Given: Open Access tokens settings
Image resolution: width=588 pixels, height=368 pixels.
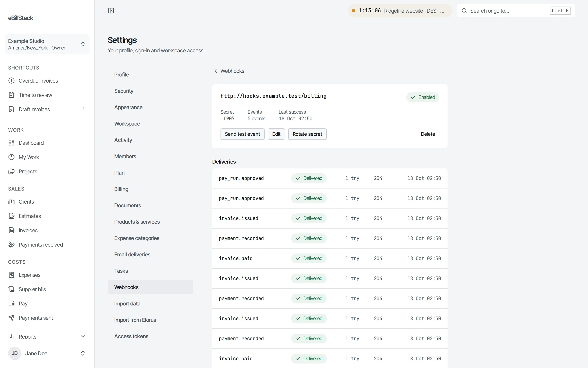Looking at the screenshot, I should 150,336.
